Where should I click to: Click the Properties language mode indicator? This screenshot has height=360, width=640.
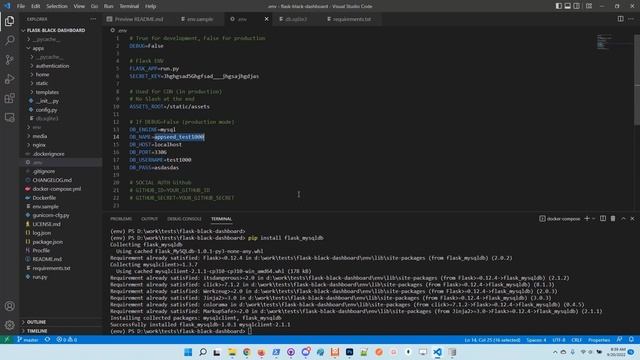[599, 340]
